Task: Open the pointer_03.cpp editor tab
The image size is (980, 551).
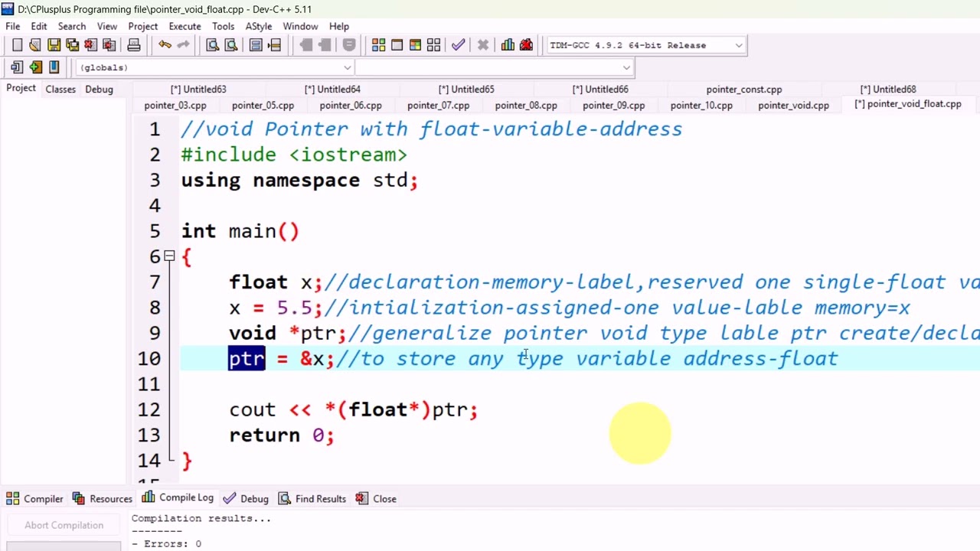Action: pos(175,106)
